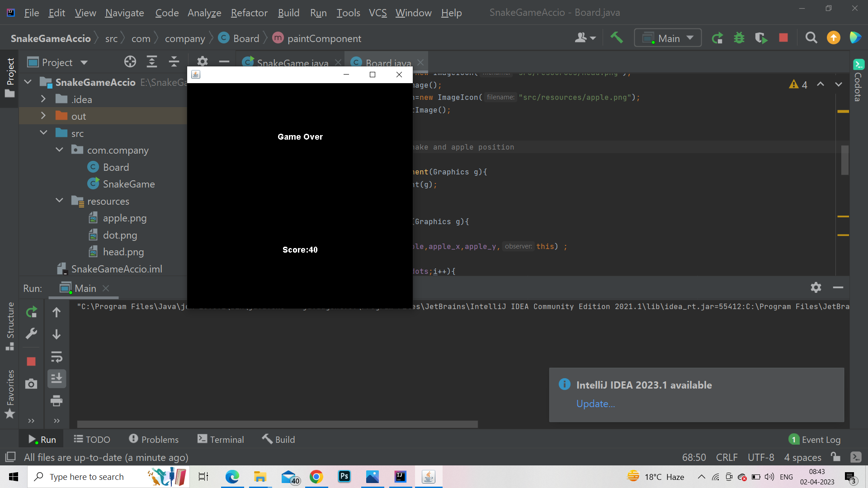Viewport: 868px width, 488px height.
Task: Open Search Everywhere magnifier
Action: [x=811, y=38]
